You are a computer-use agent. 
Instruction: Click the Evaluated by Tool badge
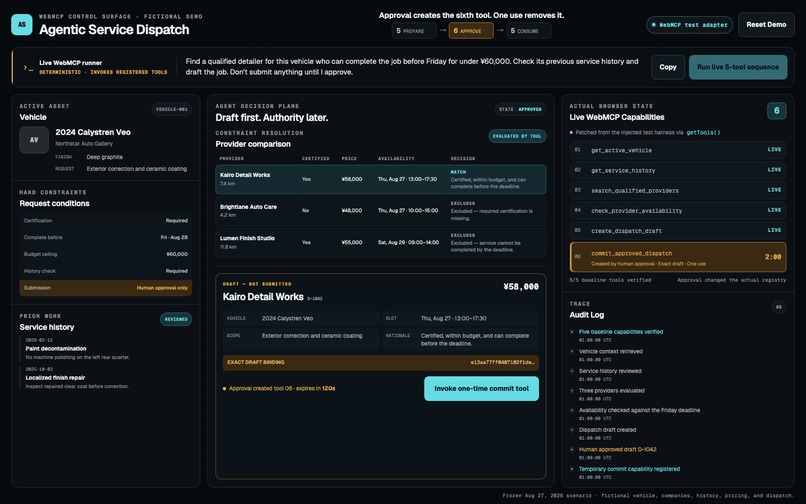(x=517, y=136)
